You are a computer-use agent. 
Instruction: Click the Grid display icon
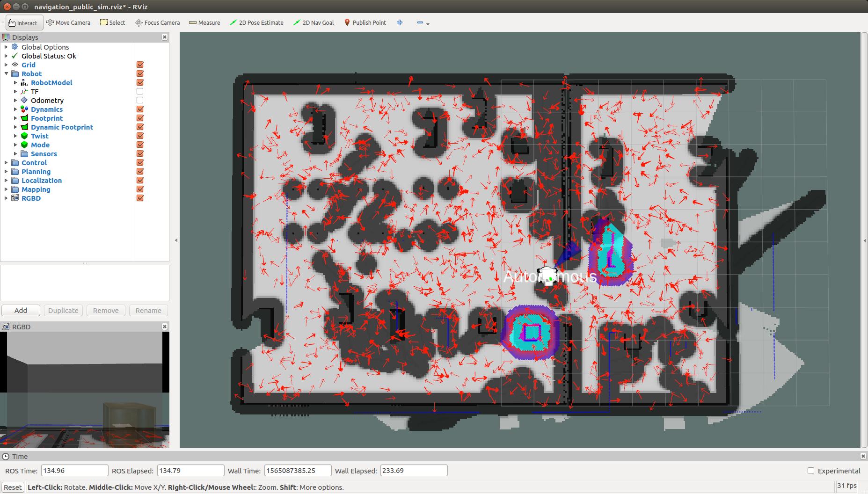coord(15,65)
